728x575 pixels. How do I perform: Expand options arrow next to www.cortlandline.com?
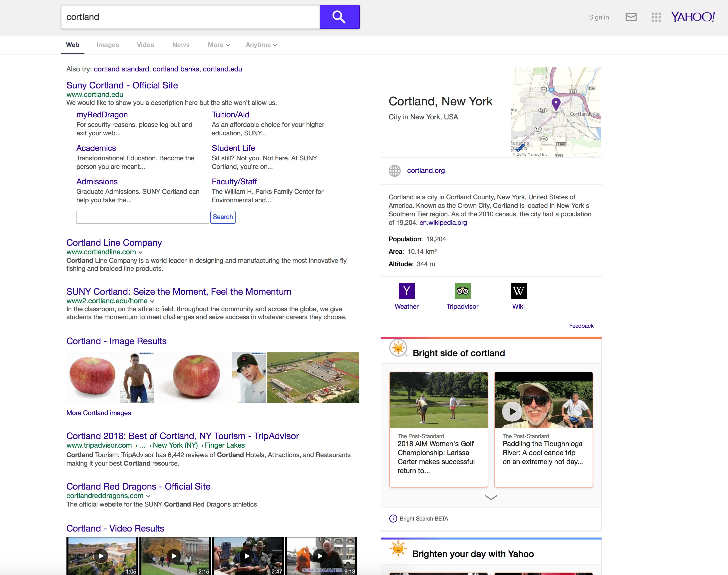click(140, 253)
